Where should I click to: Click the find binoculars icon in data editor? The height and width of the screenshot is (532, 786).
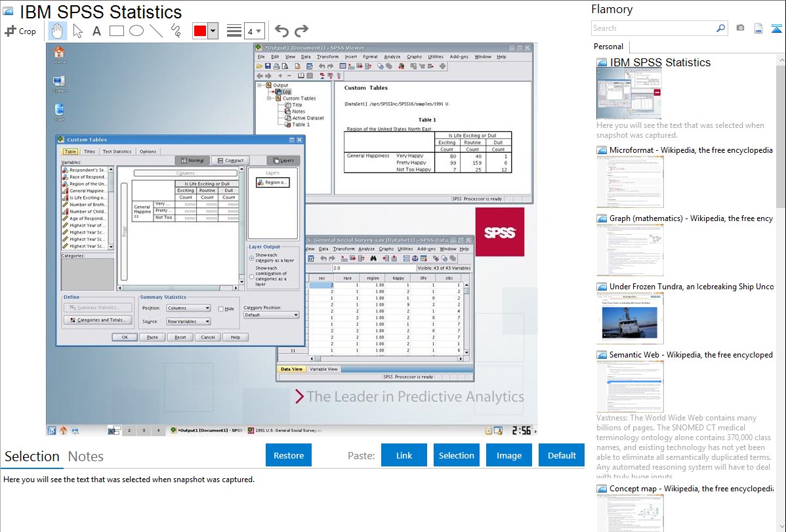click(x=373, y=258)
